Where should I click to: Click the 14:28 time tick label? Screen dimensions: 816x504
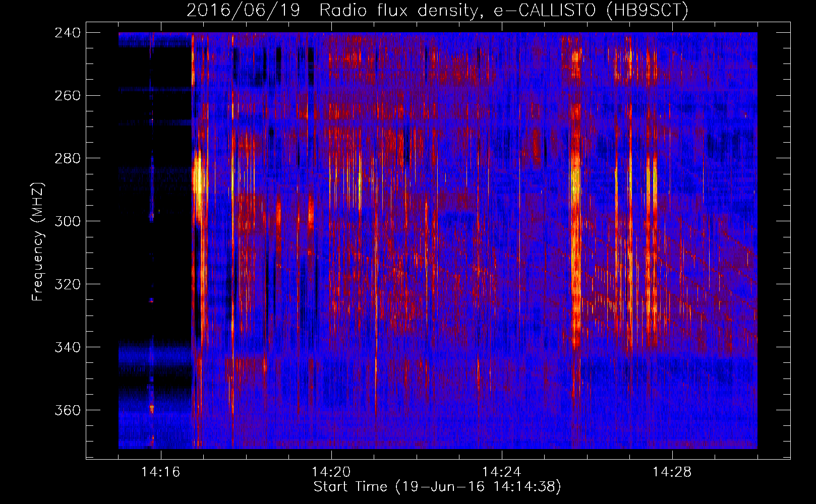[672, 472]
